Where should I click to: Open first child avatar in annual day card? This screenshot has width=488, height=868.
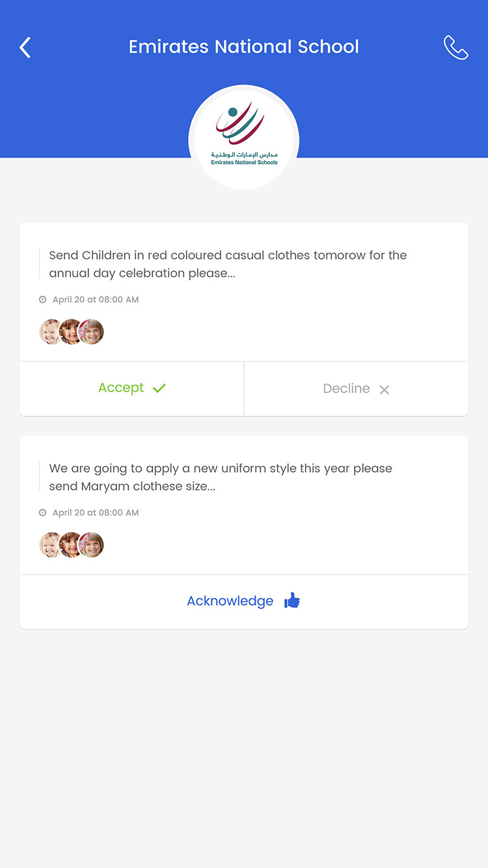click(50, 332)
